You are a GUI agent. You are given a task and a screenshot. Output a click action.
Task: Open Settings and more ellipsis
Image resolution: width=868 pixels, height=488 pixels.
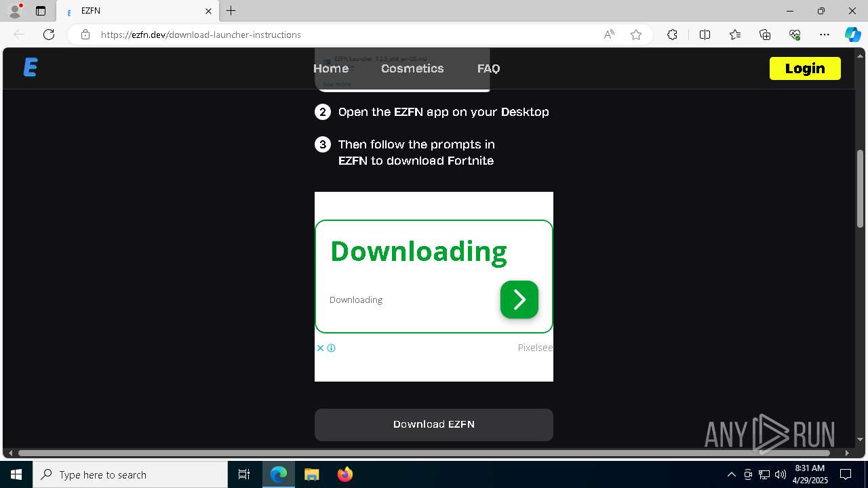pos(825,35)
